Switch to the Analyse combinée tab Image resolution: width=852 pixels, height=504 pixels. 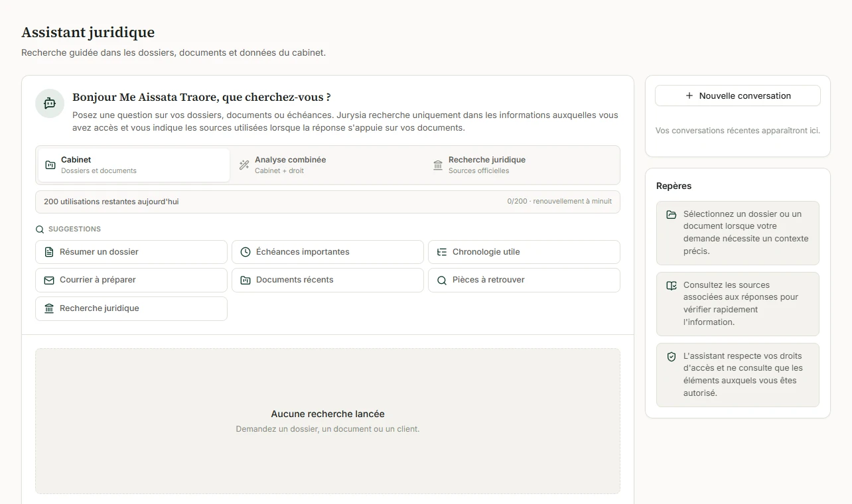pyautogui.click(x=328, y=165)
